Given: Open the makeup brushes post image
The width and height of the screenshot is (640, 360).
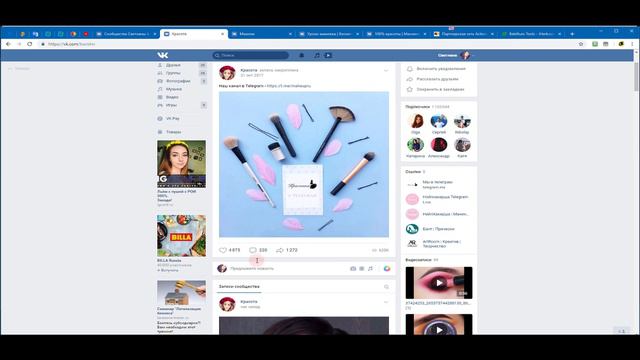Looking at the screenshot, I should (x=304, y=164).
